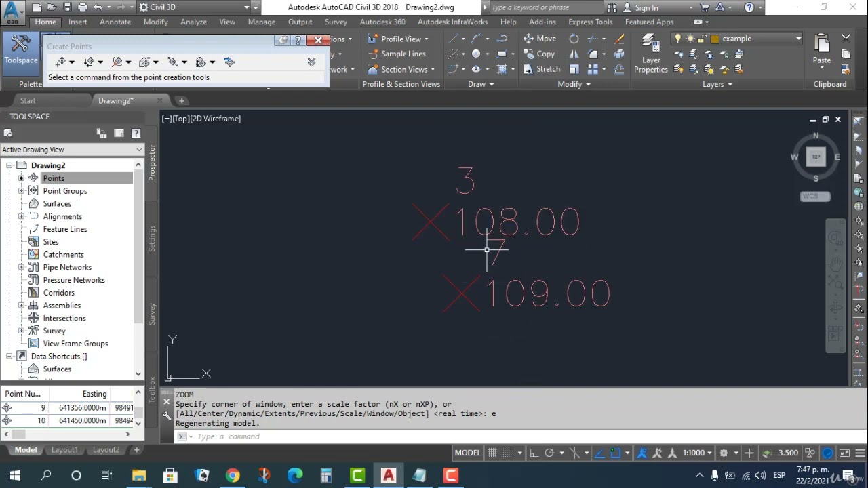Add new drawing tab plus button
This screenshot has width=868, height=488.
pyautogui.click(x=182, y=101)
